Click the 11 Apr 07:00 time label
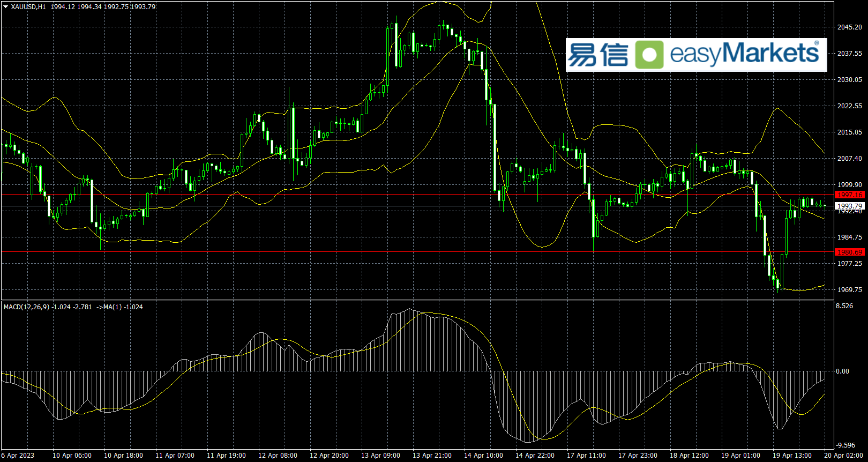 pyautogui.click(x=175, y=456)
